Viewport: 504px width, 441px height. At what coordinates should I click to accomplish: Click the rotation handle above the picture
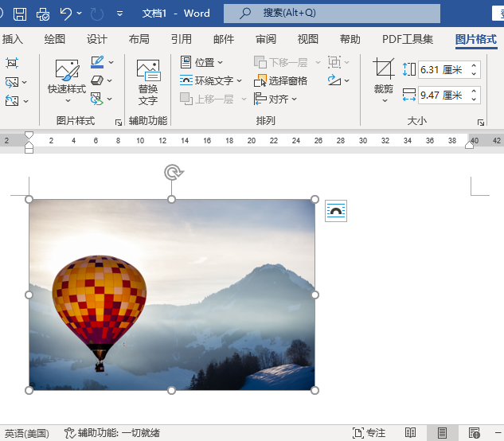174,173
